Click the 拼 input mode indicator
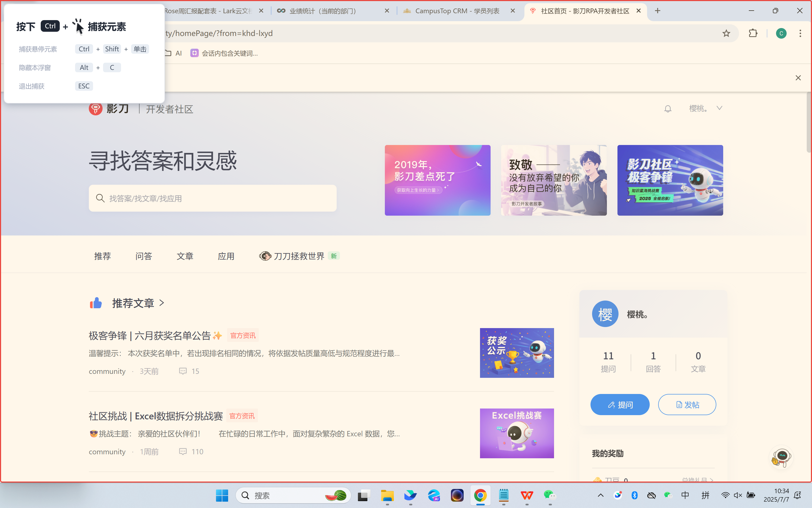The height and width of the screenshot is (508, 812). (x=705, y=495)
